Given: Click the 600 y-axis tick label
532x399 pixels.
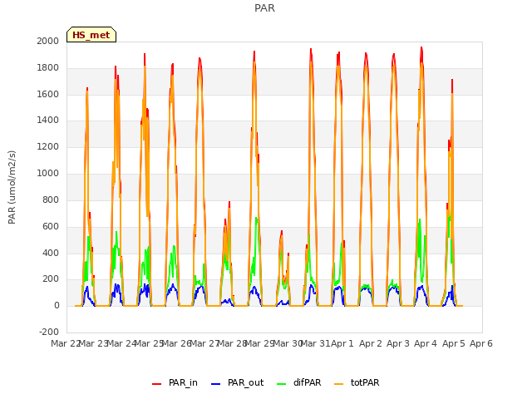Looking at the screenshot, I should click(51, 226).
